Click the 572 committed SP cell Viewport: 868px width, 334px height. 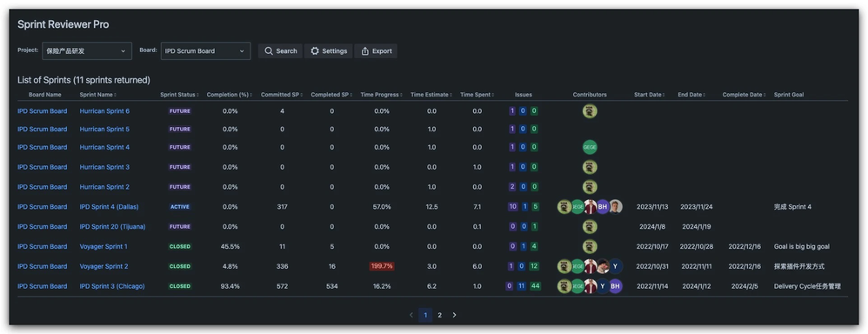point(283,286)
